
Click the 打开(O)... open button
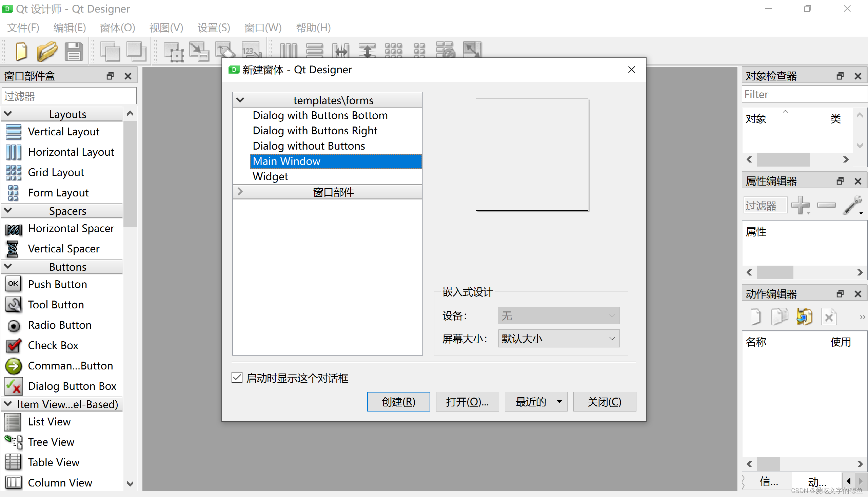(x=467, y=402)
